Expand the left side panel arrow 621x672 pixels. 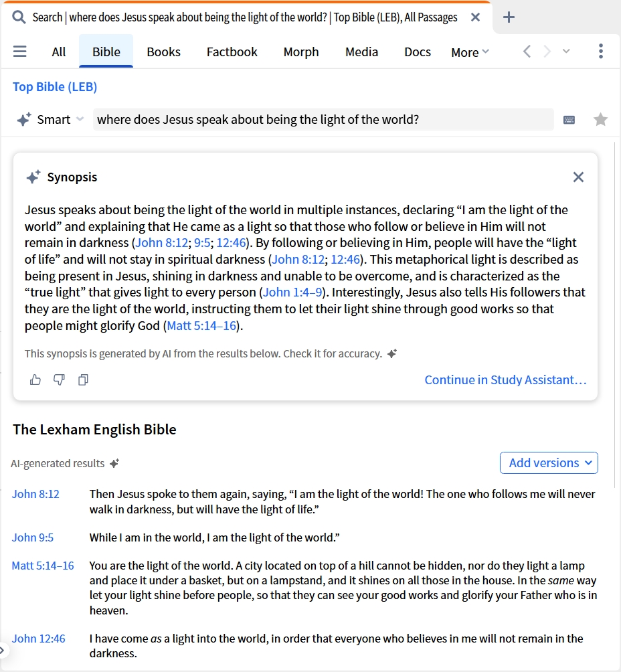(3, 650)
